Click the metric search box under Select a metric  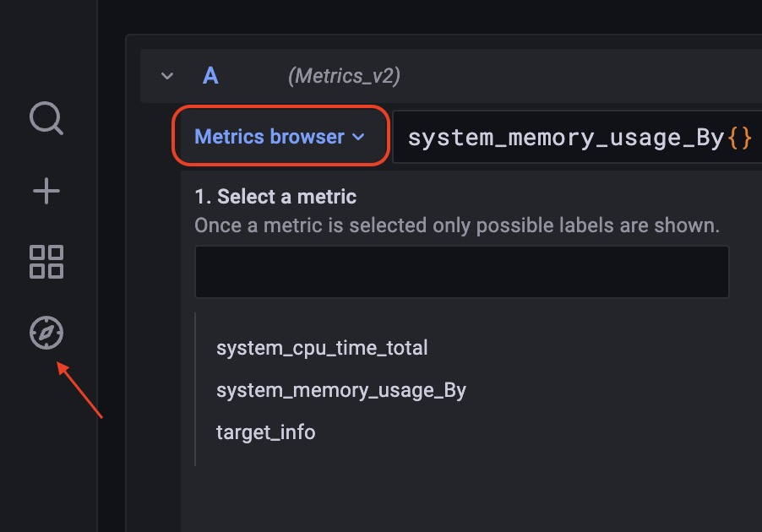[x=461, y=272]
